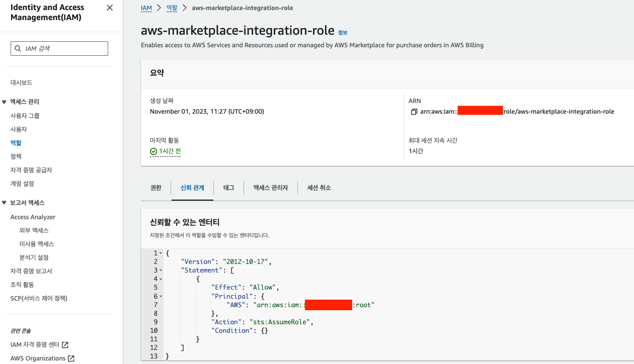Switch to the 권한 tab

[x=156, y=188]
